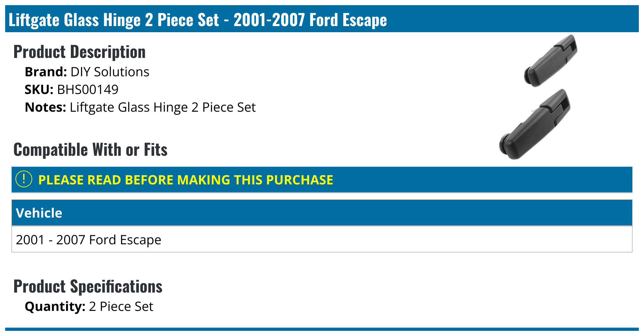Select the SKU number BHS00149

click(x=88, y=90)
